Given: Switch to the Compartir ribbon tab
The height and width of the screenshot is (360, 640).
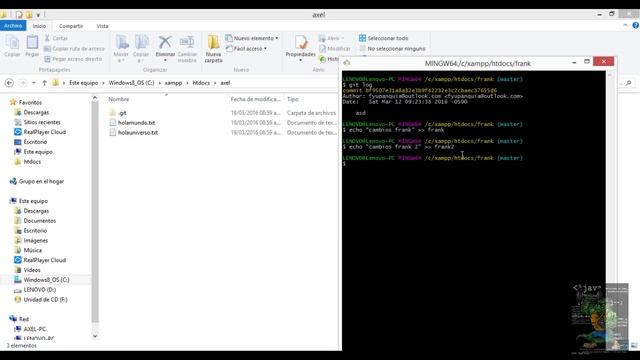Looking at the screenshot, I should click(71, 26).
